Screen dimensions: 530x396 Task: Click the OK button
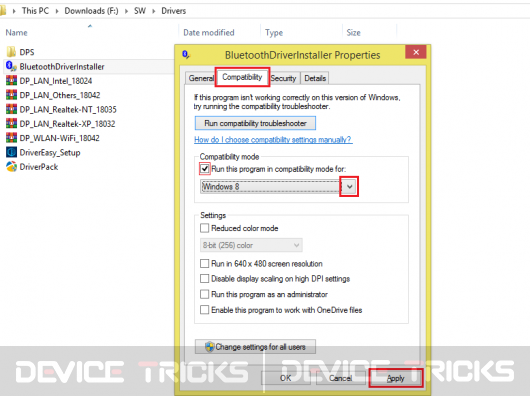286,378
